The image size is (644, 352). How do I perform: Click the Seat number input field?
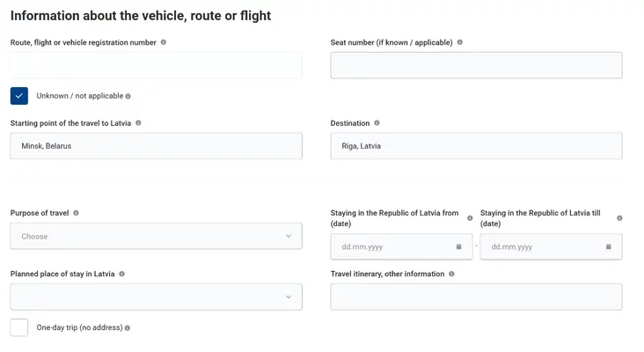[x=476, y=65]
